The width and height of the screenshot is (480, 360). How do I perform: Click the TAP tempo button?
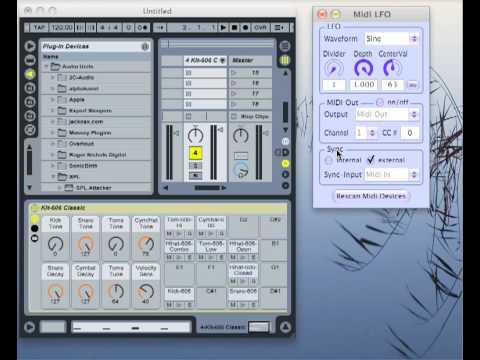pos(39,28)
